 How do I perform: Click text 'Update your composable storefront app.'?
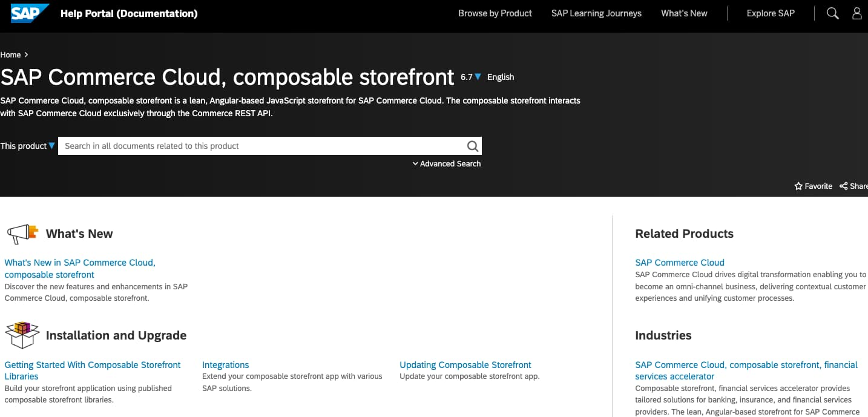(x=469, y=376)
